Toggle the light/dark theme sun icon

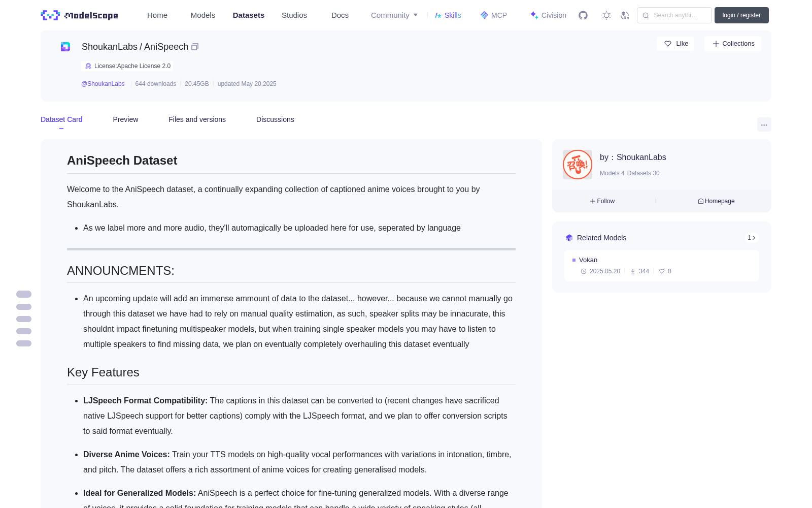(606, 15)
